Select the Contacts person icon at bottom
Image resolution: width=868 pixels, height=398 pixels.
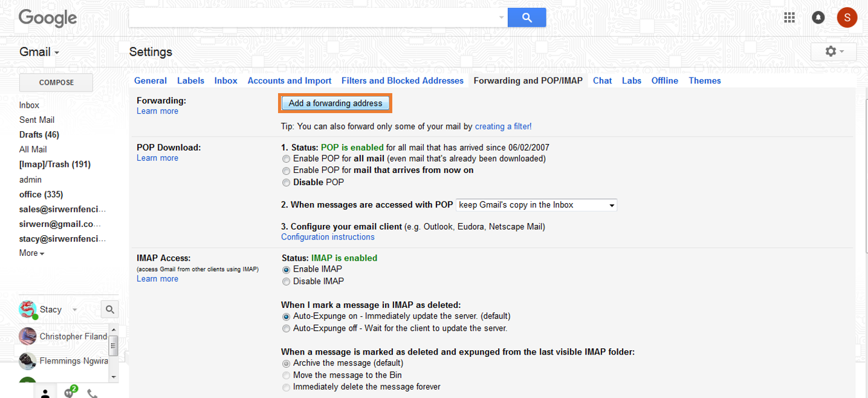pos(45,393)
